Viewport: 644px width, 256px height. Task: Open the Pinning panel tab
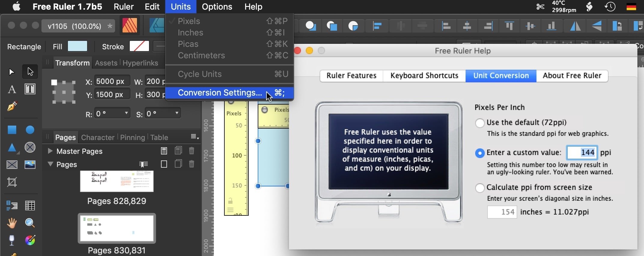click(x=132, y=137)
